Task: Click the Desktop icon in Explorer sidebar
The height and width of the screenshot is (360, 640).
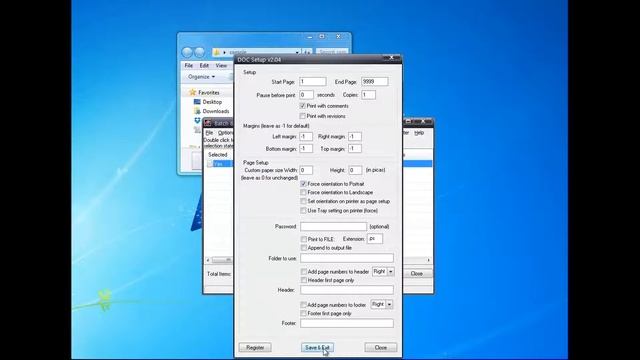Action: [197, 102]
